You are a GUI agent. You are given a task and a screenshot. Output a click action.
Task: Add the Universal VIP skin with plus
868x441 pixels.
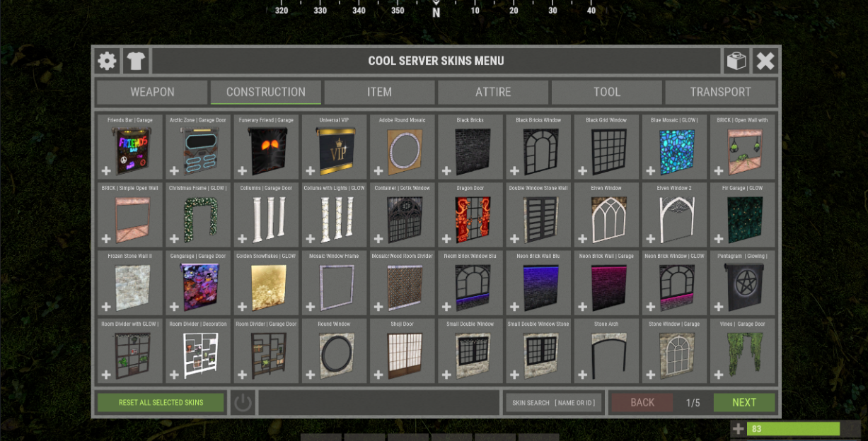(x=310, y=171)
